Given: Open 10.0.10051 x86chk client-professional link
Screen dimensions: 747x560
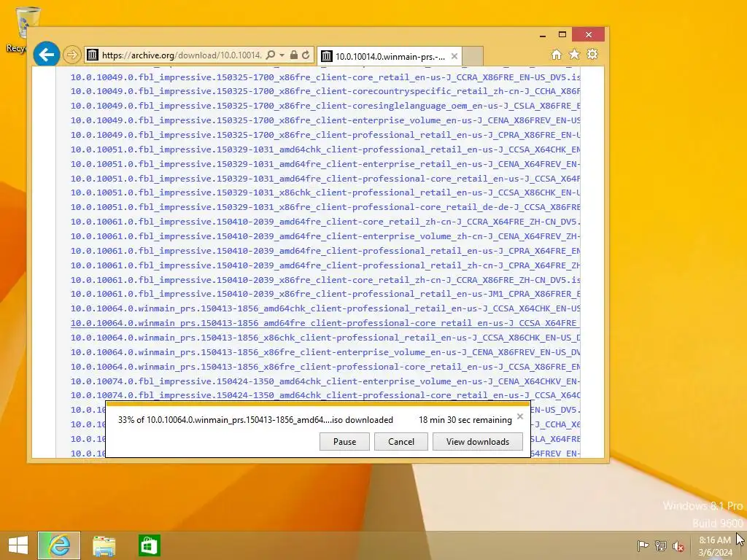Looking at the screenshot, I should (325, 192).
